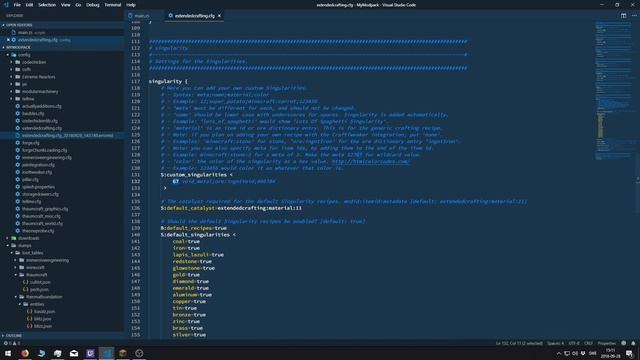Open thaumcraft_world.cfg file
The image size is (640, 360).
tap(42, 224)
